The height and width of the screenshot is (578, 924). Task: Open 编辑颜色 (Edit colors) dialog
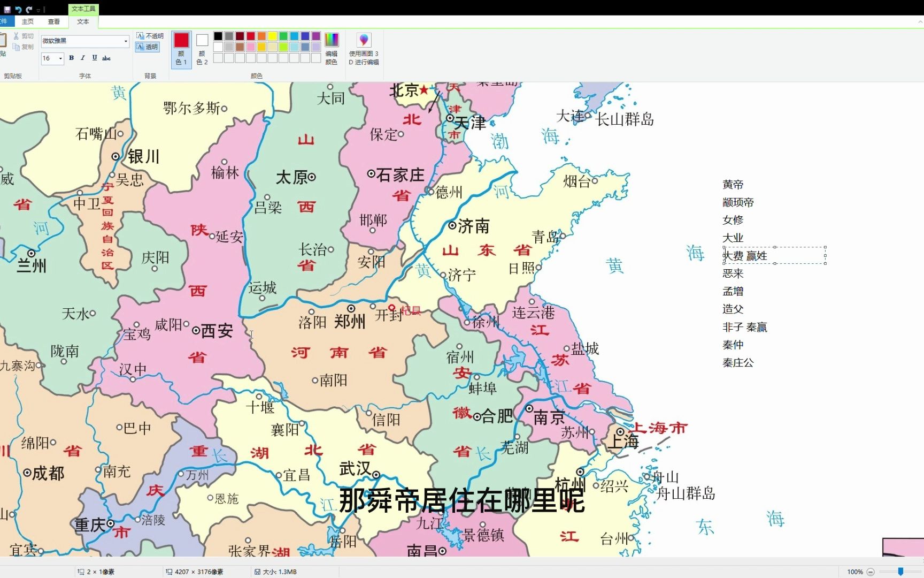[332, 49]
